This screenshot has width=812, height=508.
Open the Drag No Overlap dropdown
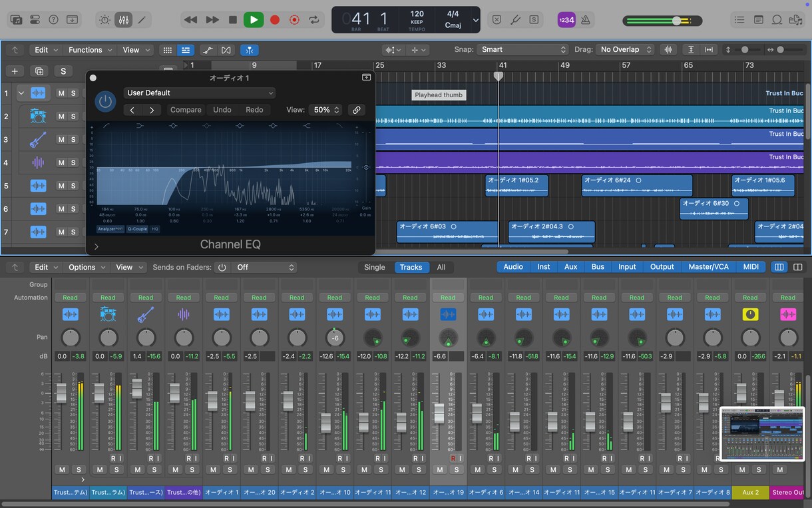tap(625, 49)
